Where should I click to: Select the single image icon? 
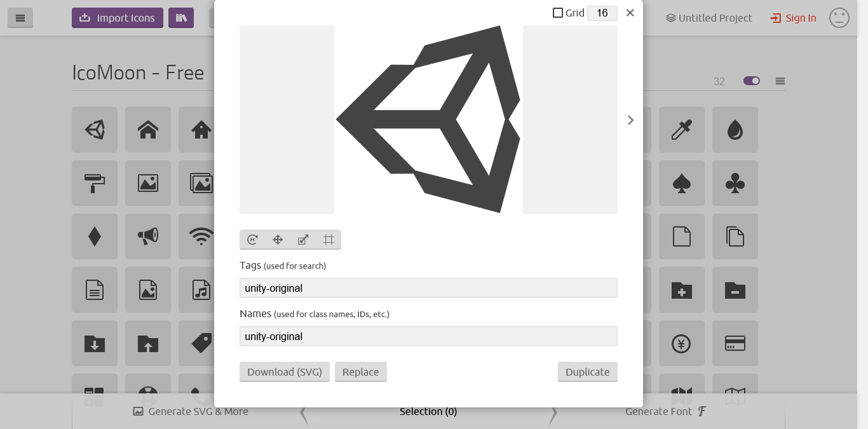tap(148, 183)
